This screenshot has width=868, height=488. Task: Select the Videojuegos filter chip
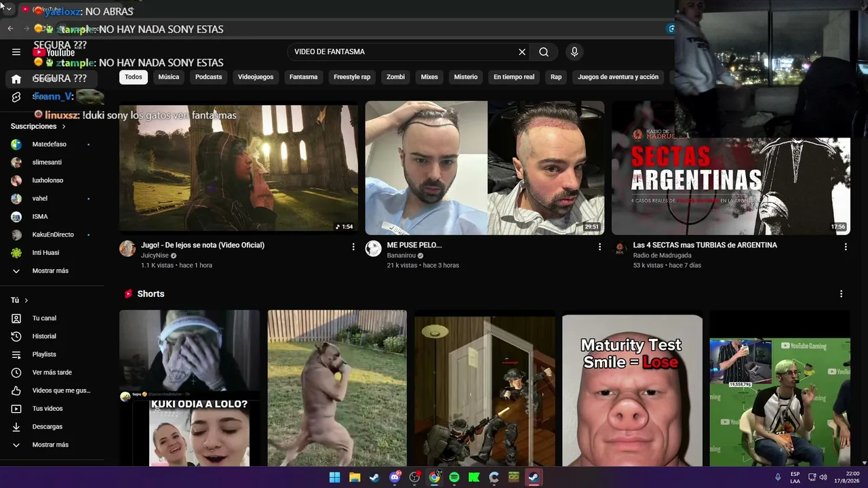(256, 77)
